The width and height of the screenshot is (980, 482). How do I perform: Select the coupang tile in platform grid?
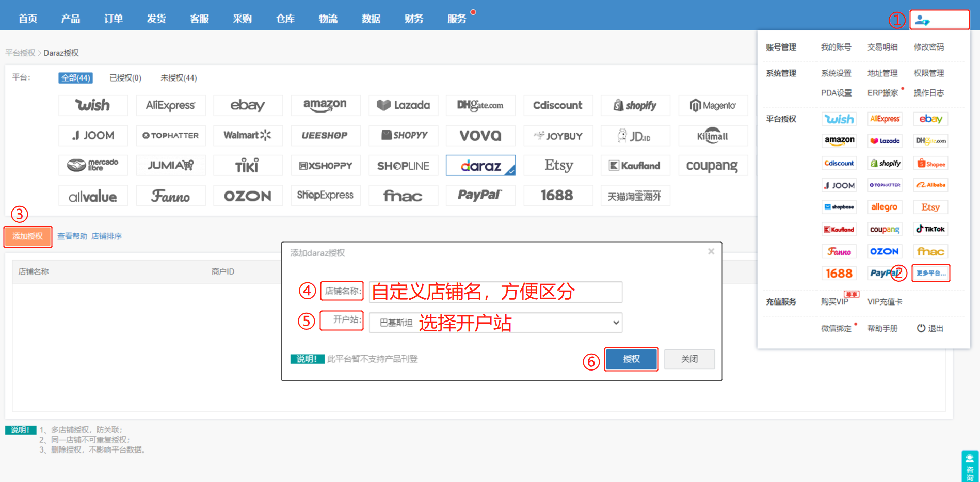pyautogui.click(x=713, y=165)
